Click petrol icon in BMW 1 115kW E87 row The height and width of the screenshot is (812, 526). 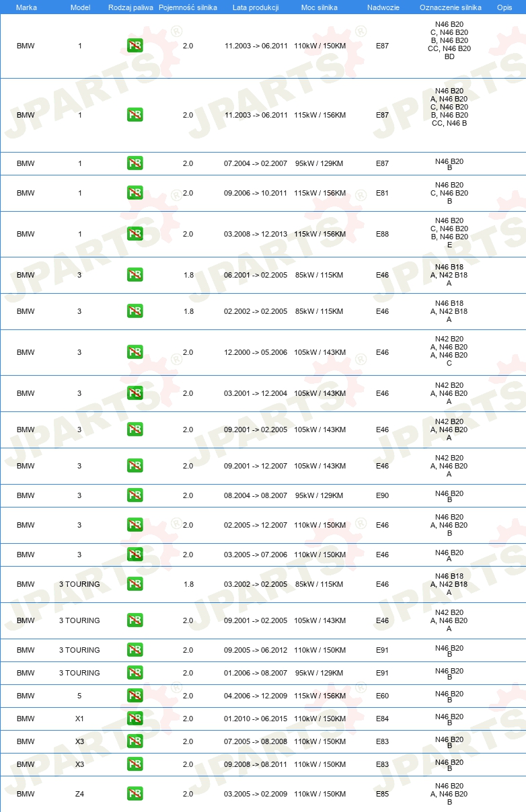pos(135,115)
